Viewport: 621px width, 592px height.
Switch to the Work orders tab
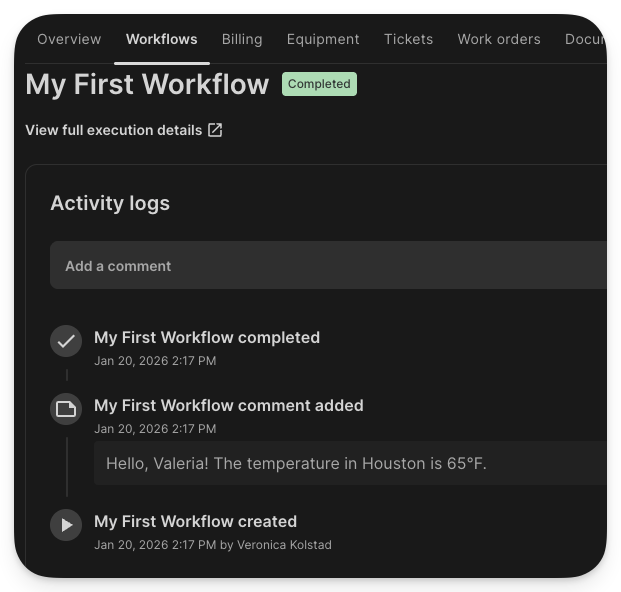(x=498, y=39)
